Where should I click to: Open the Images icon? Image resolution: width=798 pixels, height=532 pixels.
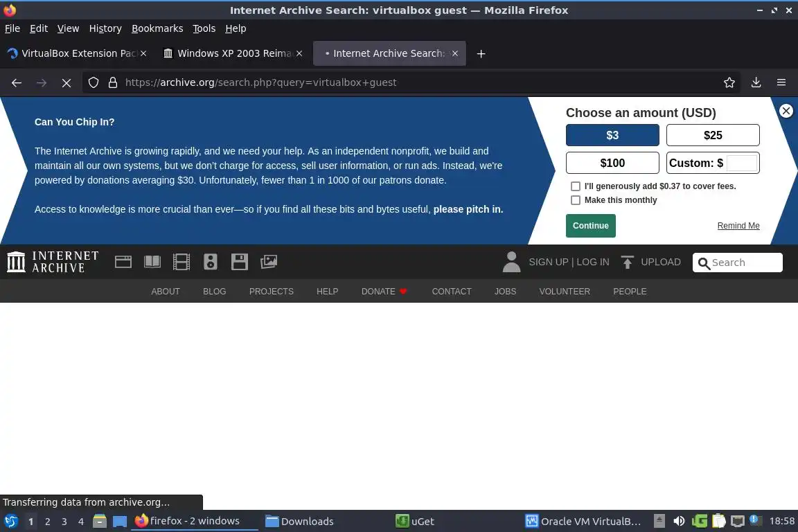tap(269, 262)
